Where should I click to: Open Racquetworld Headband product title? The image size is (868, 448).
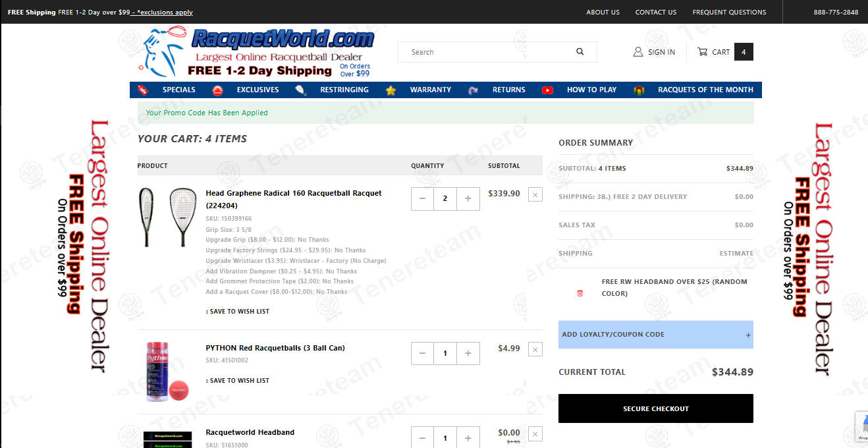pos(250,432)
